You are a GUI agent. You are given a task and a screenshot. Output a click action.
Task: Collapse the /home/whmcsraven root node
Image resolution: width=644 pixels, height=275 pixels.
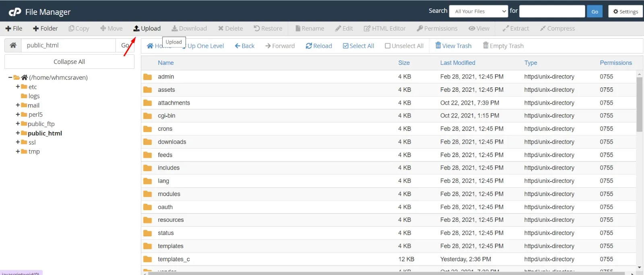point(10,78)
